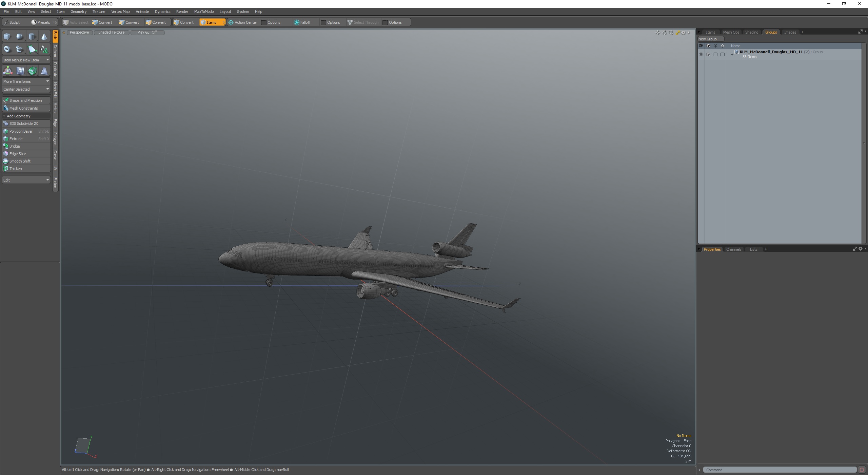This screenshot has height=475, width=868.
Task: Activate the soft deform grid tool icon
Action: pos(20,71)
